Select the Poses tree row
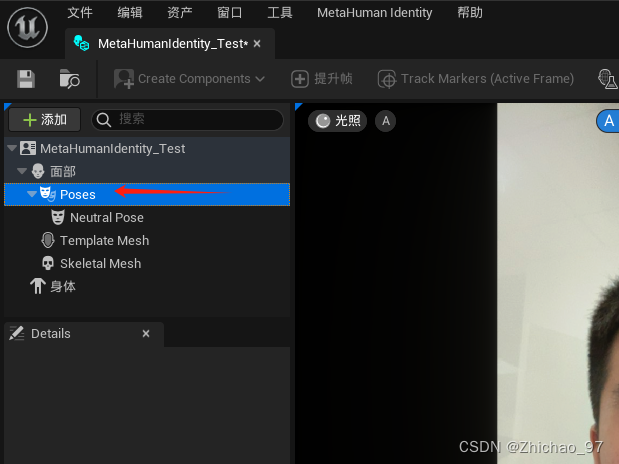619x464 pixels. click(x=147, y=194)
